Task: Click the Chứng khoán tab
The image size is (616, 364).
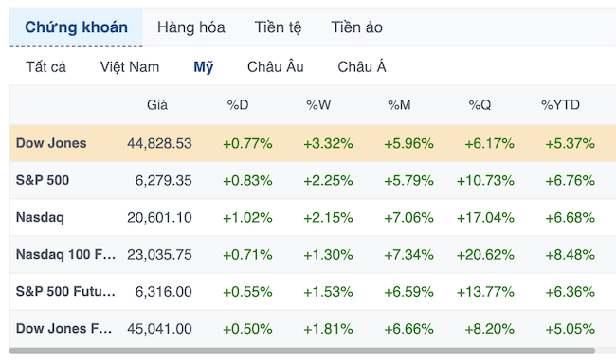Action: [x=76, y=27]
